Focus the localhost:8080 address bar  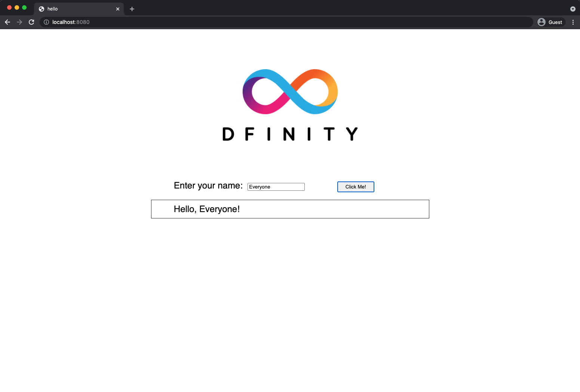click(x=262, y=22)
